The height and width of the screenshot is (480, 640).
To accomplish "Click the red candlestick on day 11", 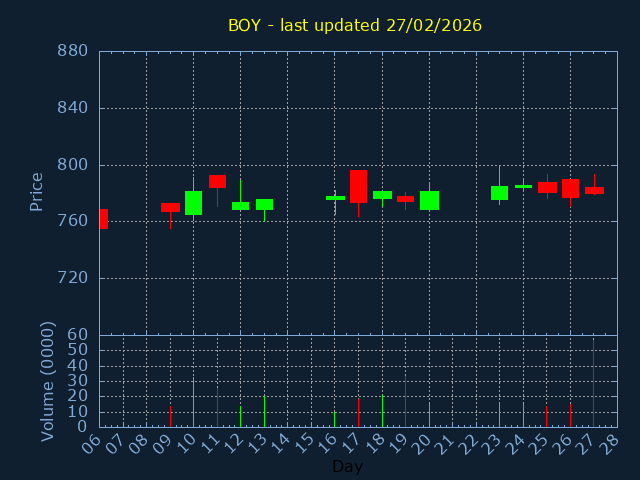I will click(217, 181).
